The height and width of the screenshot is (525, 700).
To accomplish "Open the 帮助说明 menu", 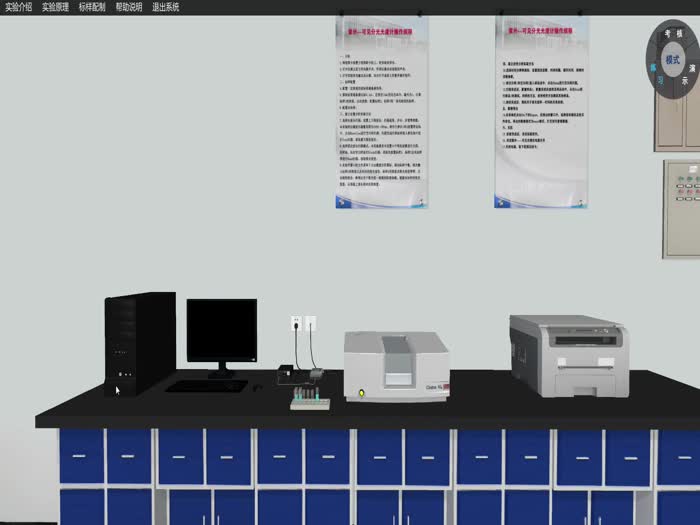I will click(131, 7).
